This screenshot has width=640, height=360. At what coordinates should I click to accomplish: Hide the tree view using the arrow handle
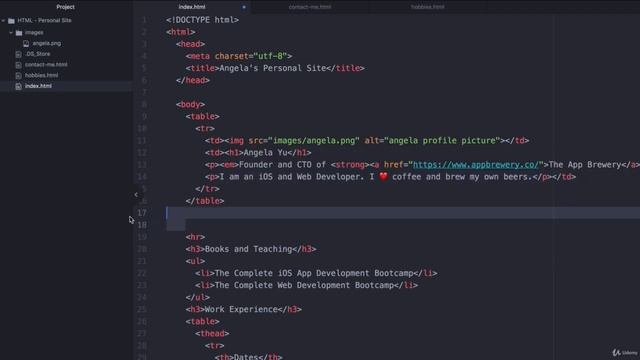[x=136, y=195]
